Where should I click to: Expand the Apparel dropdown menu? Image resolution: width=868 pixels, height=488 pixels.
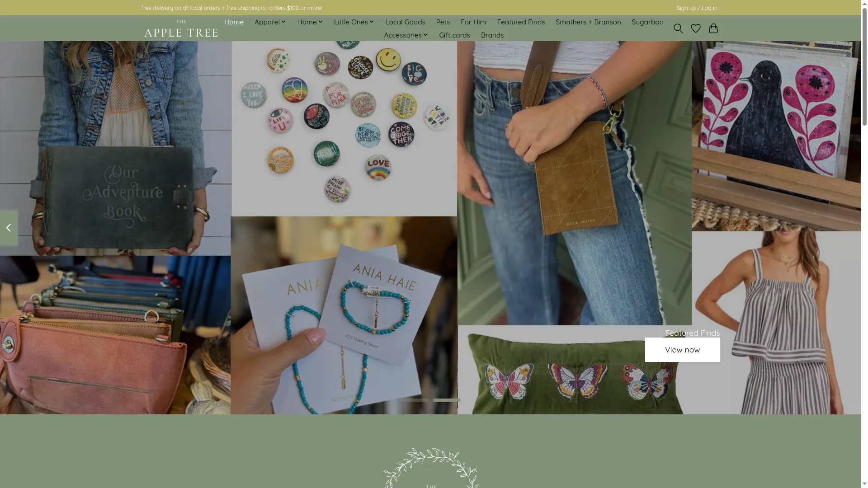(x=270, y=22)
